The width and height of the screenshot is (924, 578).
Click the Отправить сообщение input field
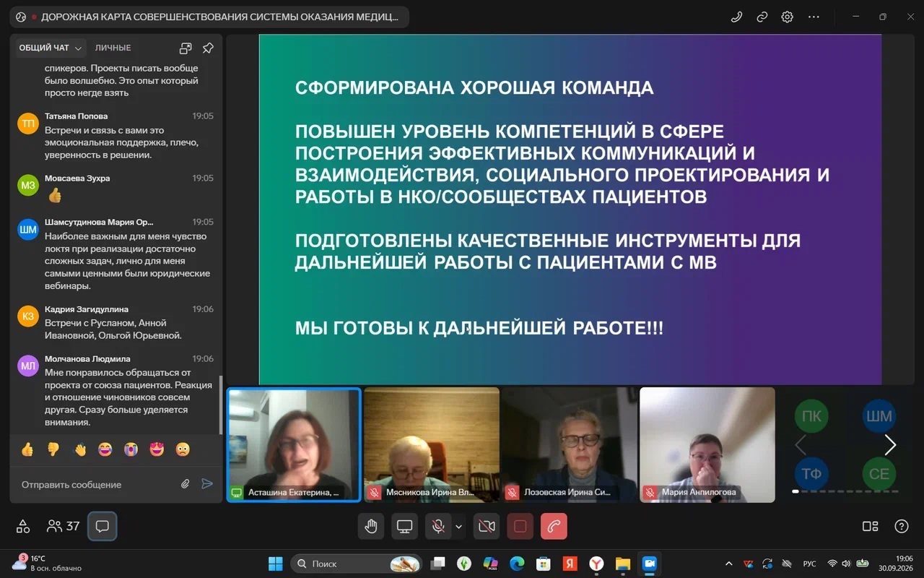(96, 484)
